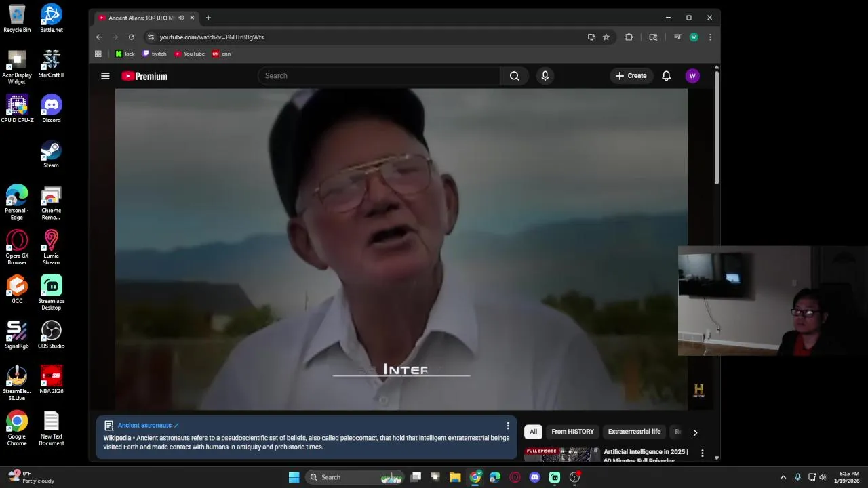This screenshot has width=868, height=488.
Task: Open the NBA 2K26 desktop shortcut
Action: tap(52, 380)
